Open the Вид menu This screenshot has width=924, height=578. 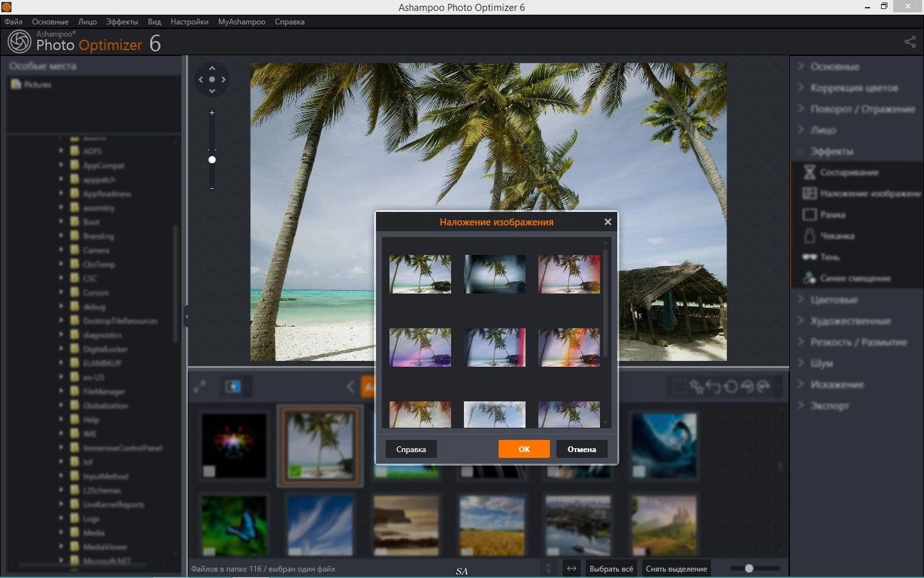click(155, 21)
